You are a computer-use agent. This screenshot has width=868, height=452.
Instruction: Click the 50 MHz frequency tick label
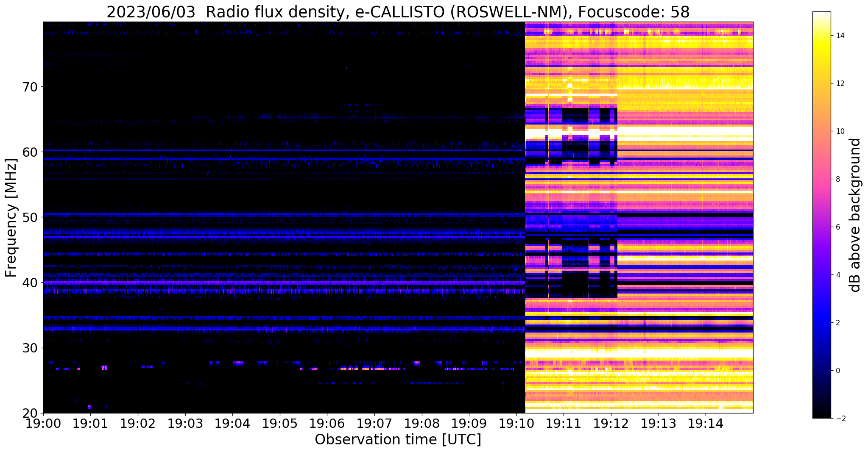point(30,217)
